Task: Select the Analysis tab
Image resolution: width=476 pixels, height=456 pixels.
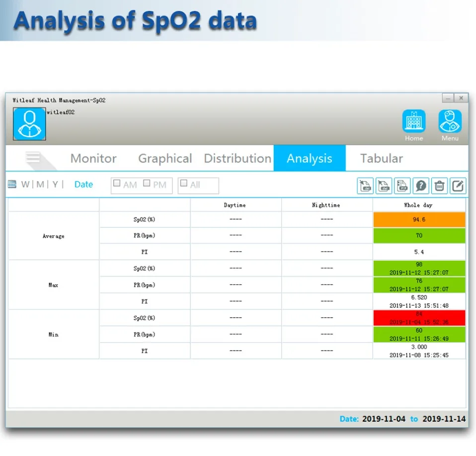Action: (x=310, y=158)
